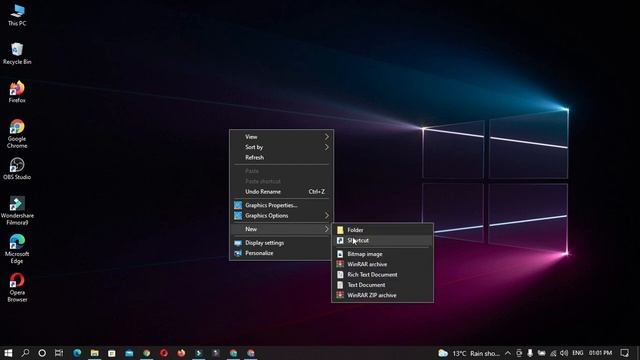This screenshot has height=360, width=640.
Task: Select the This PC desktop icon
Action: [x=17, y=16]
